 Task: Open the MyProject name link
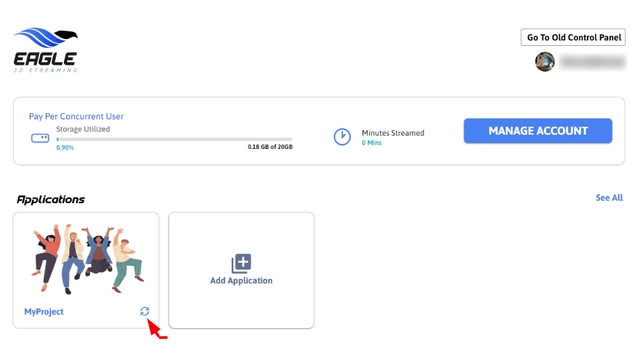(44, 312)
